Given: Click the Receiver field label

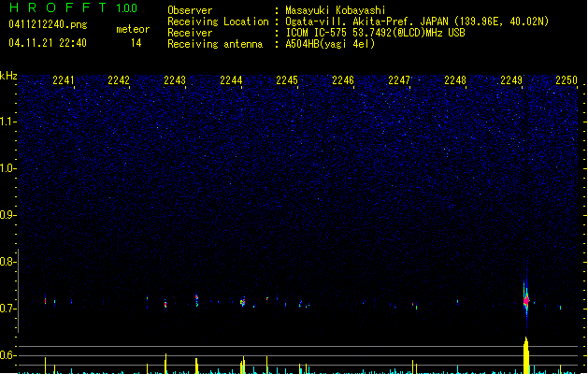Looking at the screenshot, I should (190, 33).
